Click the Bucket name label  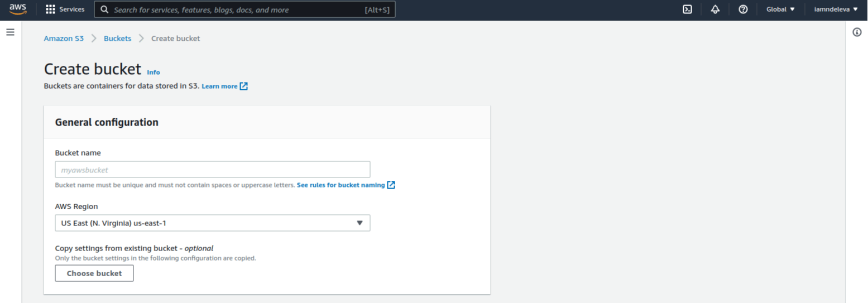coord(78,153)
